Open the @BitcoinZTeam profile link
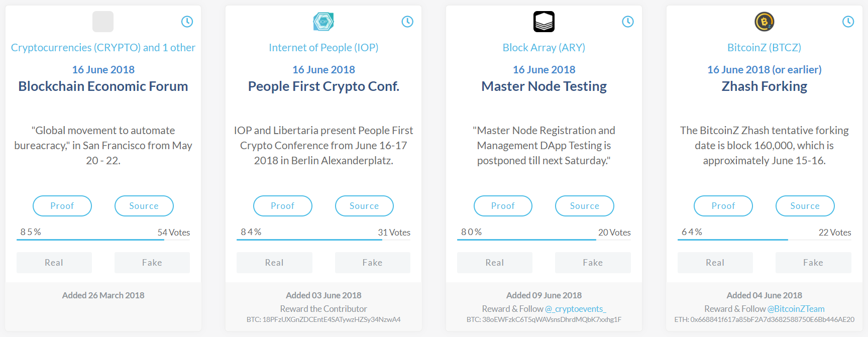Image resolution: width=868 pixels, height=337 pixels. click(x=796, y=309)
